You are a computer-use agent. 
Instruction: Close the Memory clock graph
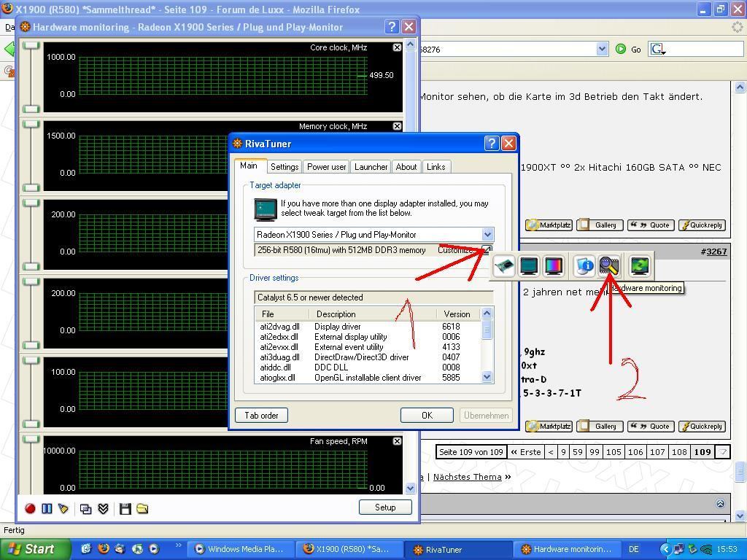pos(397,126)
